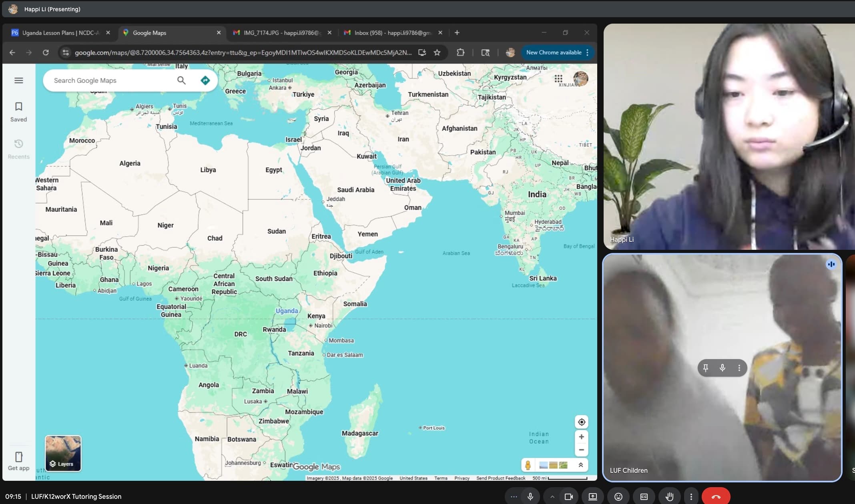Leave the call with red button

tap(716, 496)
